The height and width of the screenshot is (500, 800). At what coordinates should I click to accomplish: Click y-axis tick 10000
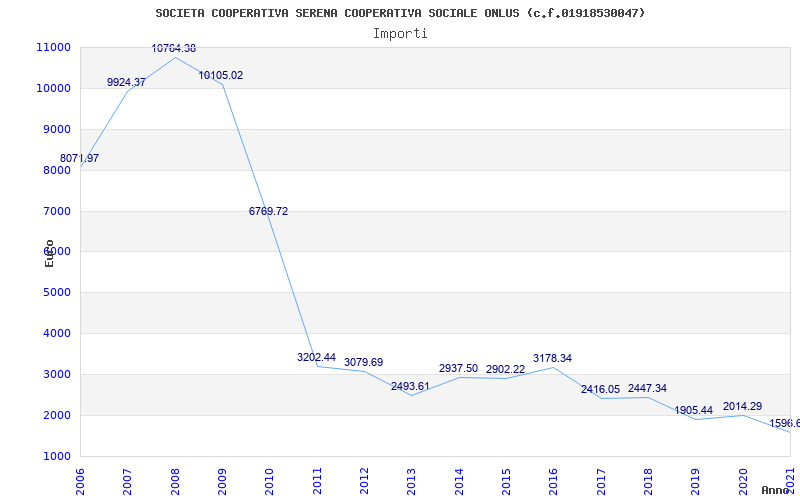[x=53, y=88]
